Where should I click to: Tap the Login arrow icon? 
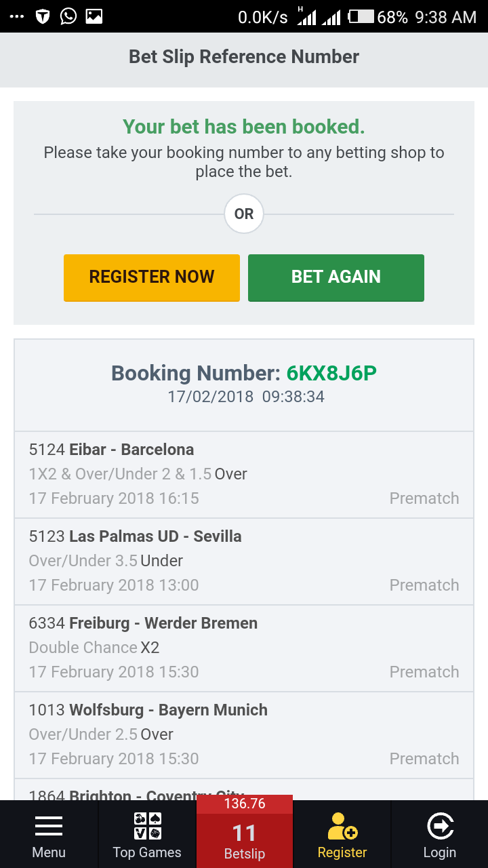[440, 826]
